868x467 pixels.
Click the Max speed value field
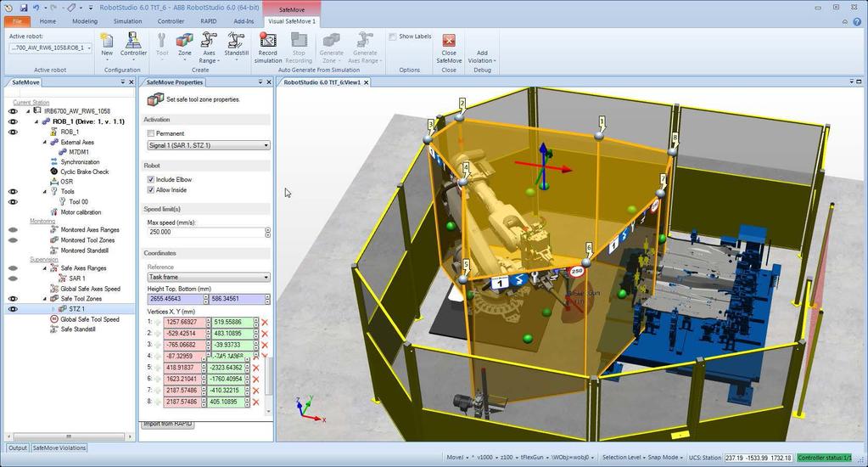[x=206, y=232]
